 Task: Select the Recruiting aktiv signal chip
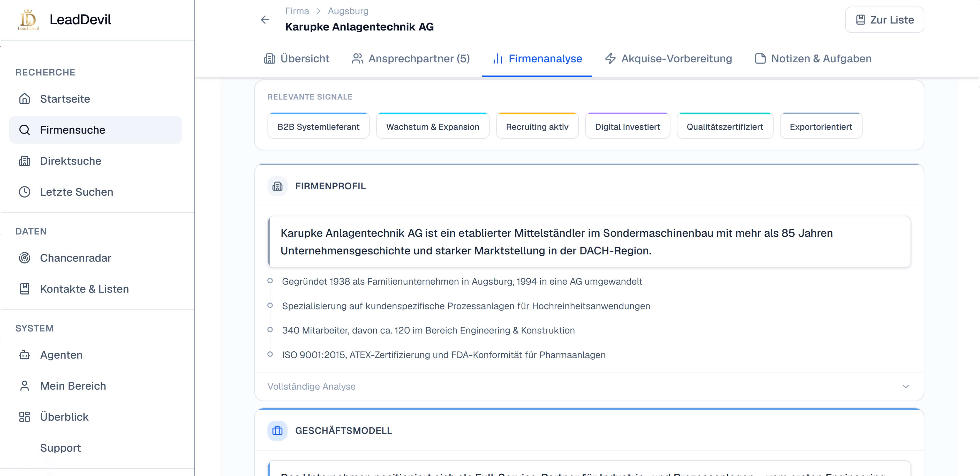pos(537,126)
